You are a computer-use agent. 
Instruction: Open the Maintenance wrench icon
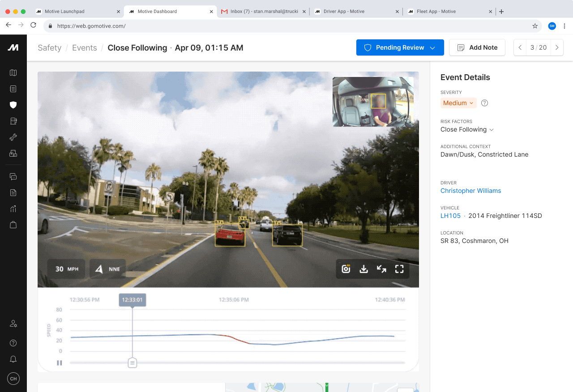[13, 137]
